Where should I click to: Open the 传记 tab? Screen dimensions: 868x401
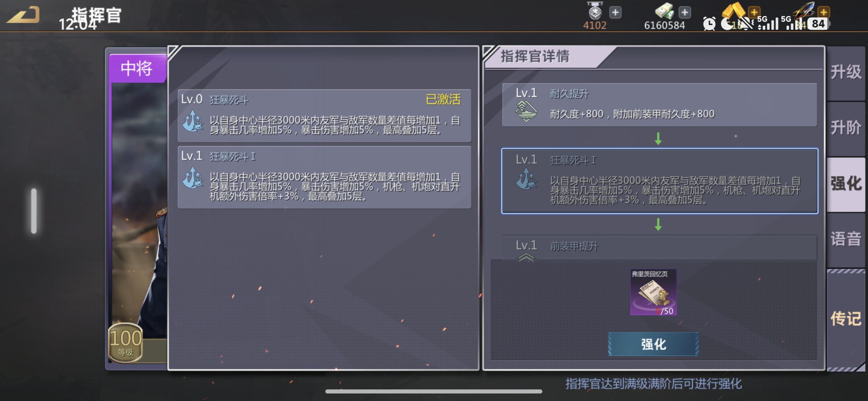tap(846, 319)
